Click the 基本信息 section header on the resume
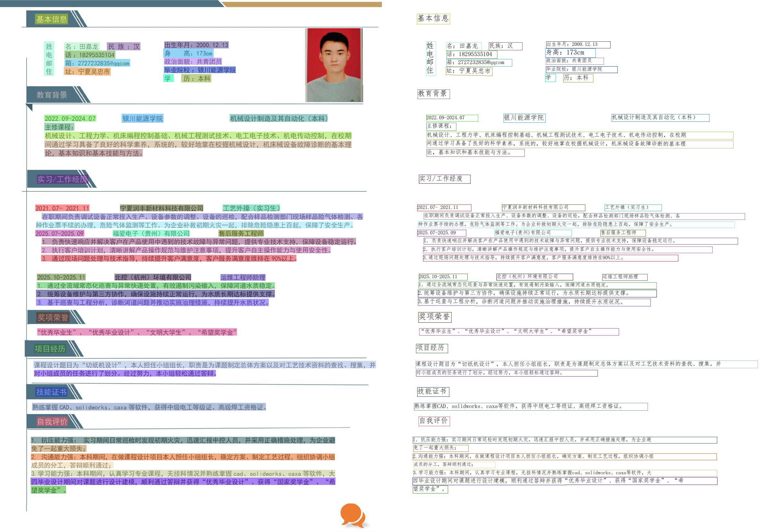The height and width of the screenshot is (532, 764). click(51, 19)
